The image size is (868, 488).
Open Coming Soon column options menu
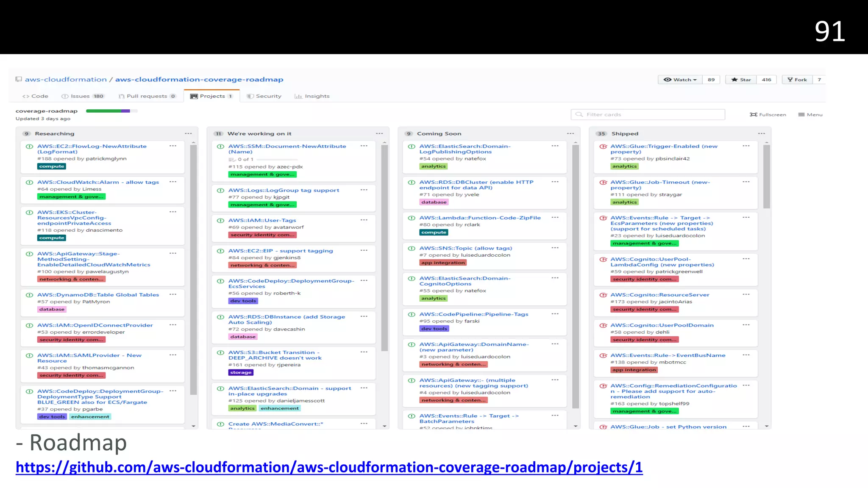(x=570, y=133)
